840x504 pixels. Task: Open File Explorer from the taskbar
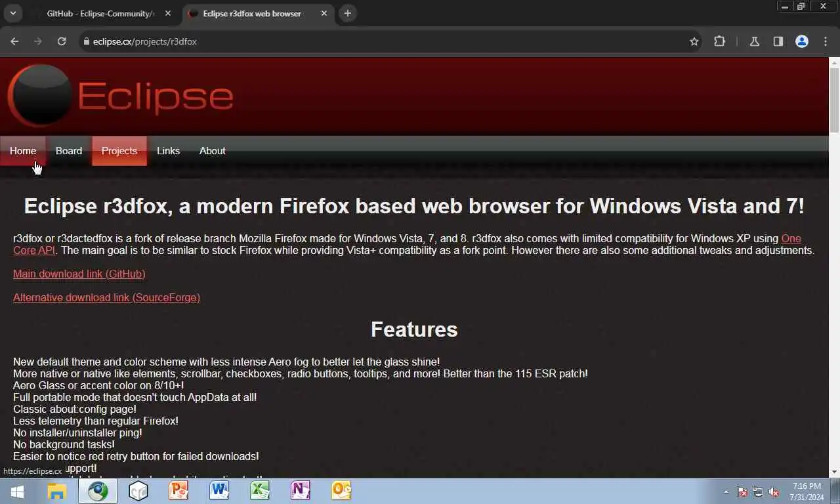[x=57, y=491]
